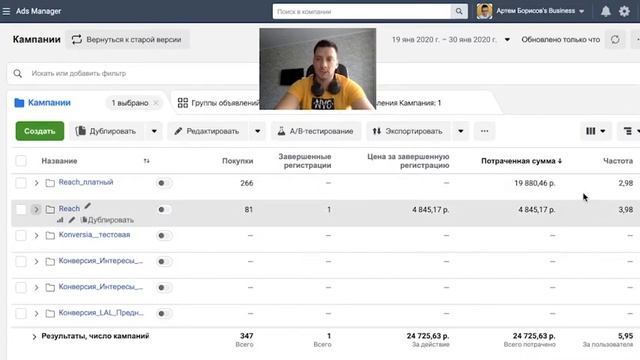640x360 pixels.
Task: Click the folder icon of Konversia__тестовая
Action: pos(50,236)
